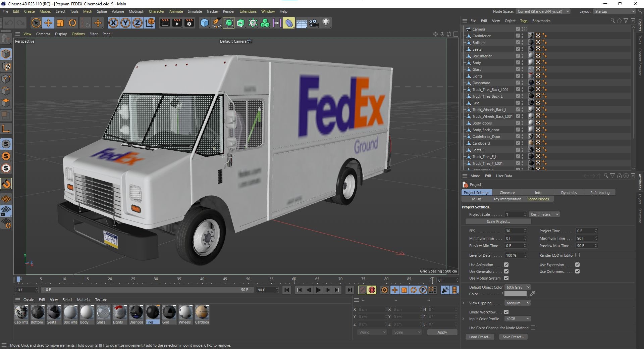Switch to the Dynamics tab
Screen dimensions: 644x349
click(x=569, y=193)
